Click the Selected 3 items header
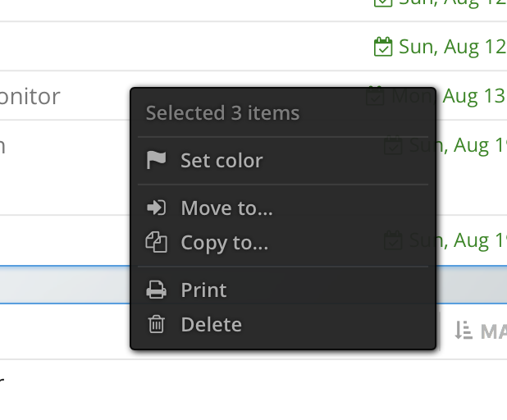Image resolution: width=507 pixels, height=420 pixels. [222, 113]
